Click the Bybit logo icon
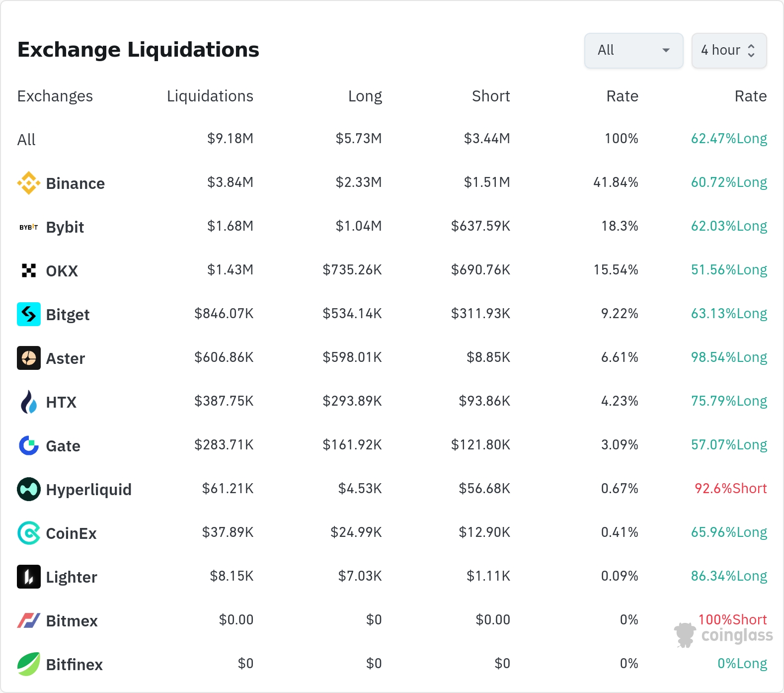 [29, 227]
